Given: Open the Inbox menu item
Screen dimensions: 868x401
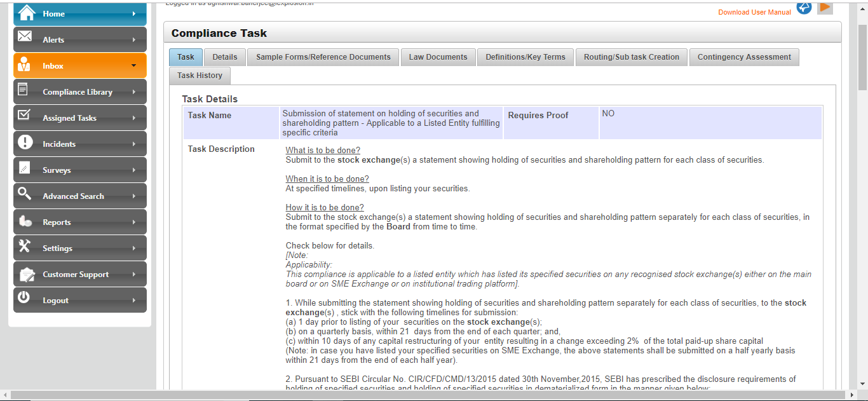Looking at the screenshot, I should click(x=79, y=65).
